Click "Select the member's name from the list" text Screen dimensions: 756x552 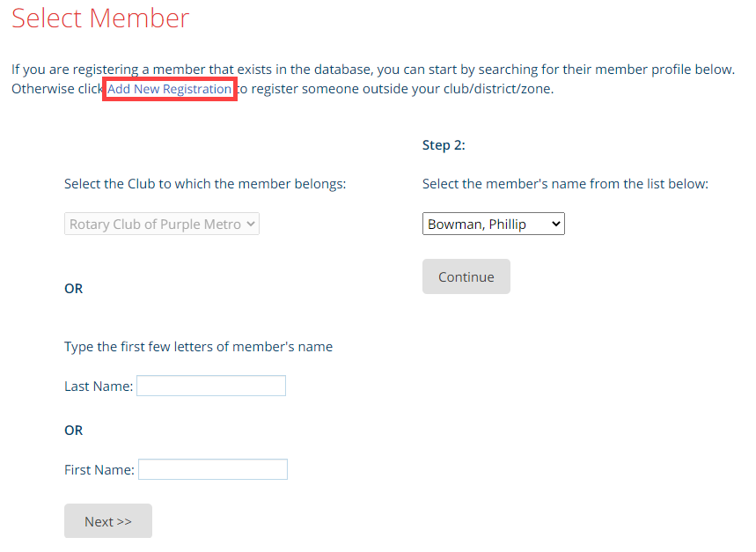(565, 184)
